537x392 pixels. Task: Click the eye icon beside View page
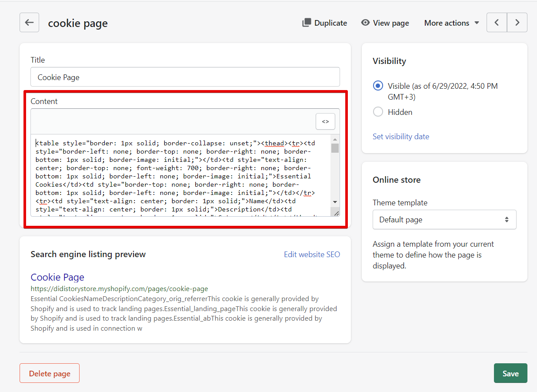coord(366,23)
